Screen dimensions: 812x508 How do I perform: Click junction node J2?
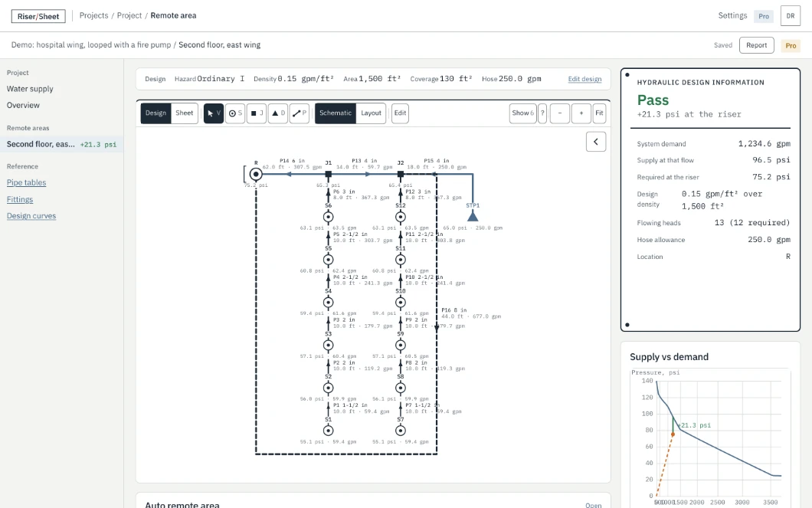(x=401, y=175)
